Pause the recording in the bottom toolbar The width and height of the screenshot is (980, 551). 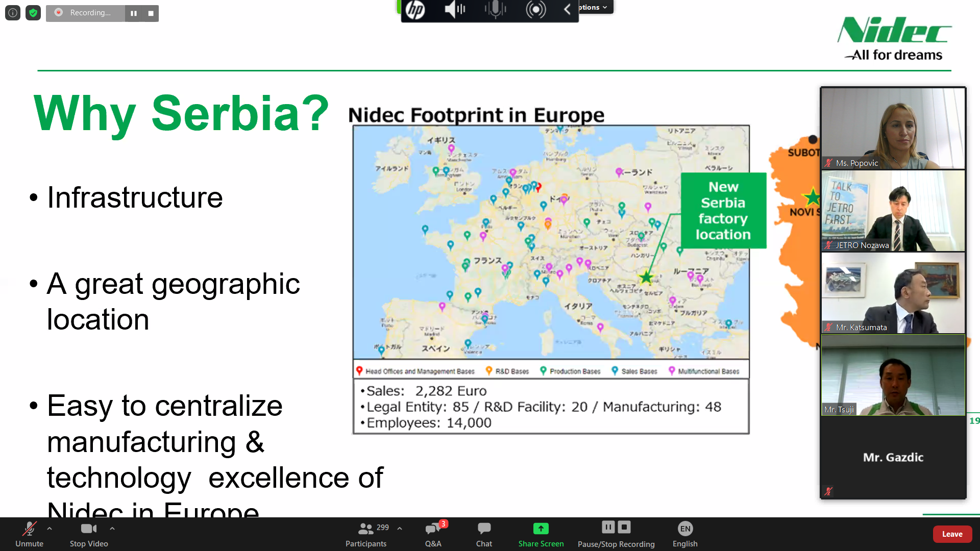(608, 527)
